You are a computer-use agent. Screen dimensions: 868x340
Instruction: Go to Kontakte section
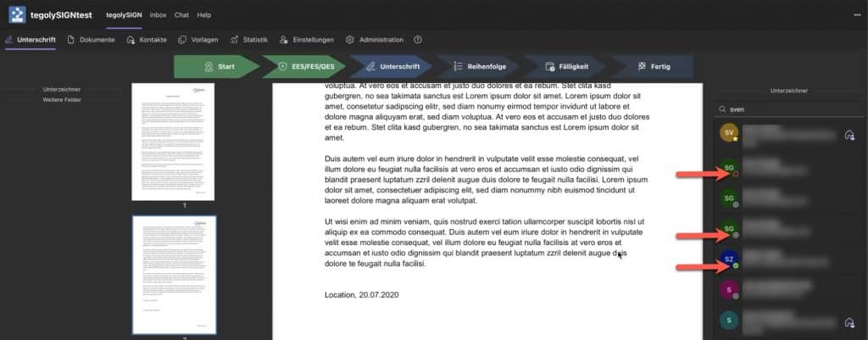click(x=147, y=40)
